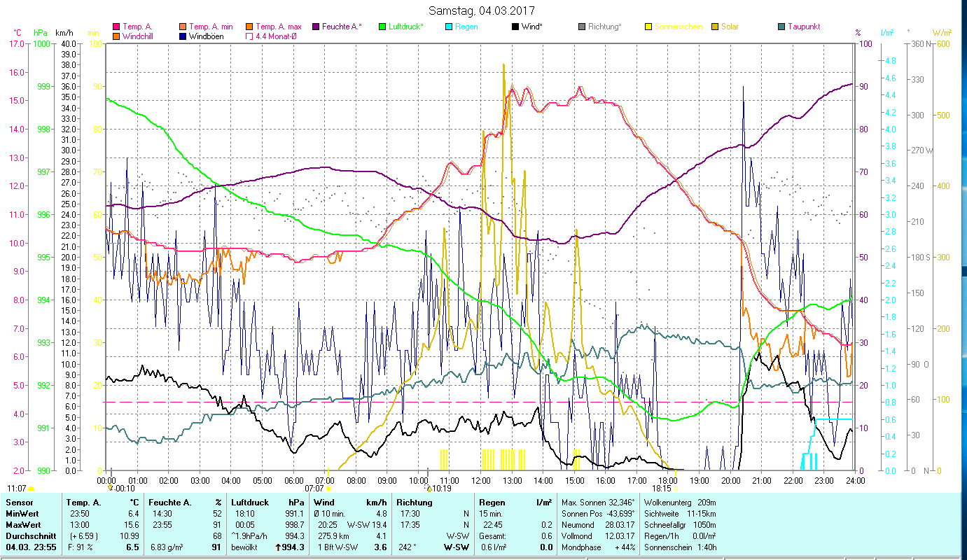The height and width of the screenshot is (560, 967).
Task: Click the MaxWert row label
Action: pyautogui.click(x=24, y=525)
